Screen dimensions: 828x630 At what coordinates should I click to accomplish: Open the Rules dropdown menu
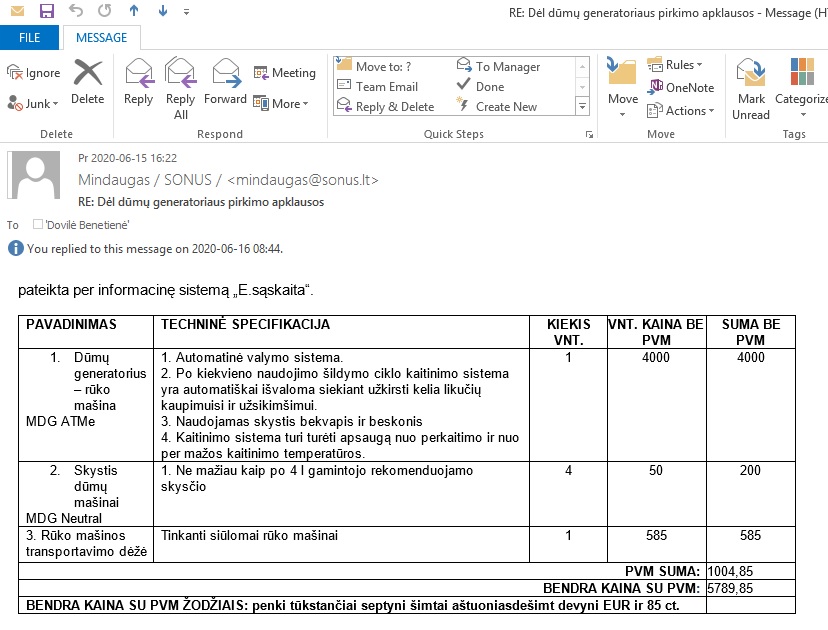tap(676, 65)
